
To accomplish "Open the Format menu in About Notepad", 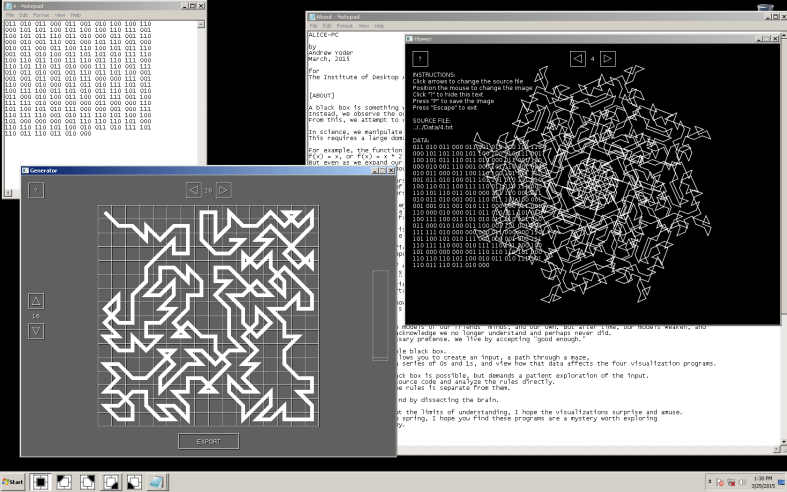I will pos(344,24).
